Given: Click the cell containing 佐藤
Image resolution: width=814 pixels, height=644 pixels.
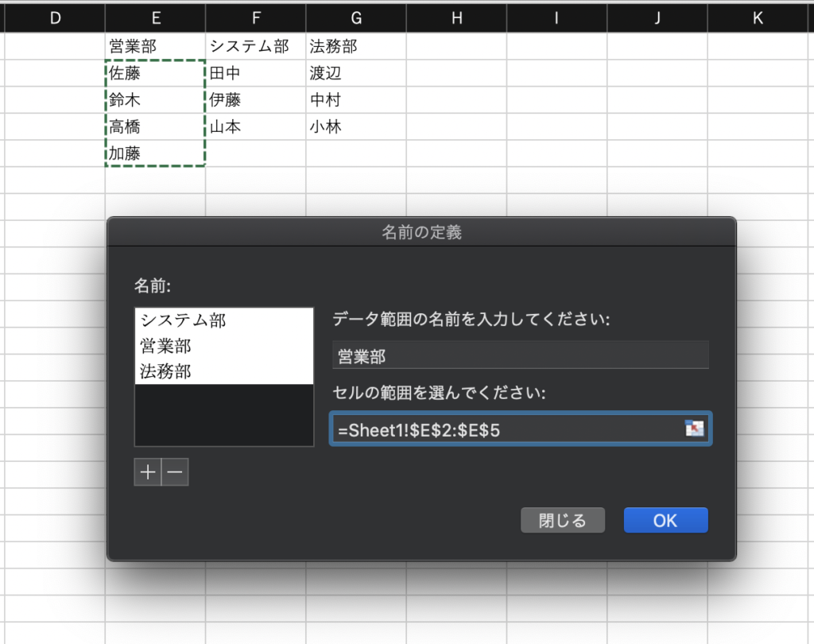Looking at the screenshot, I should click(x=155, y=73).
